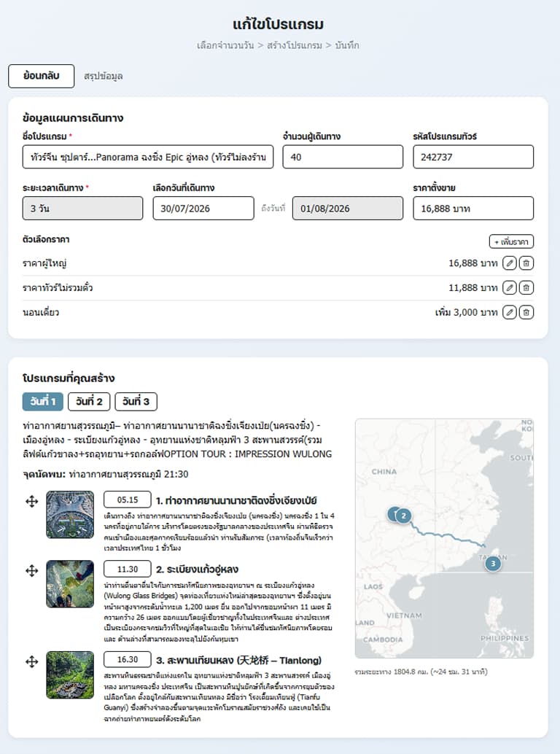Edit the 05.15 time box

pos(128,500)
